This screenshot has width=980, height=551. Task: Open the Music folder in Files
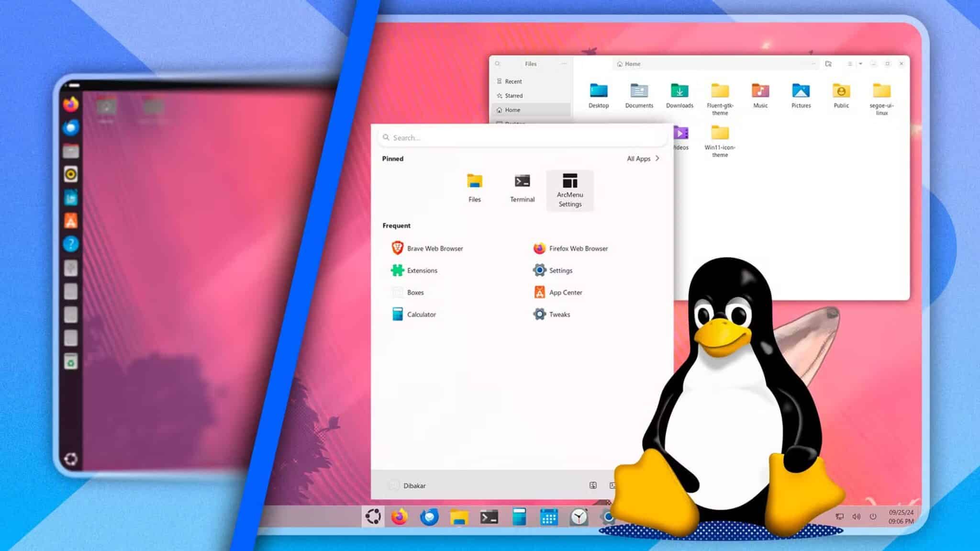[x=760, y=96]
